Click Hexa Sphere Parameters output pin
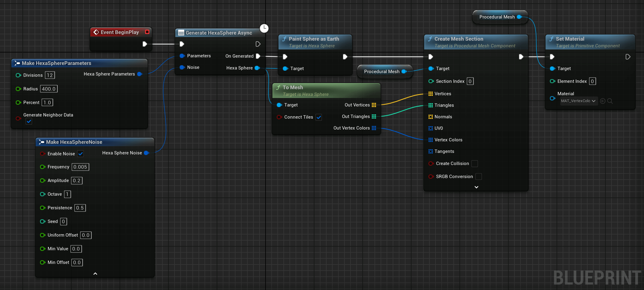 (140, 74)
